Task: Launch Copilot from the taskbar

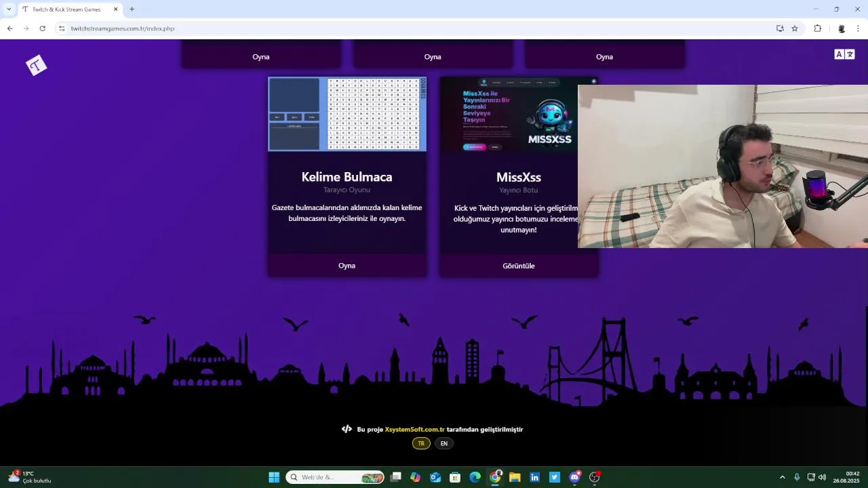Action: coord(416,477)
